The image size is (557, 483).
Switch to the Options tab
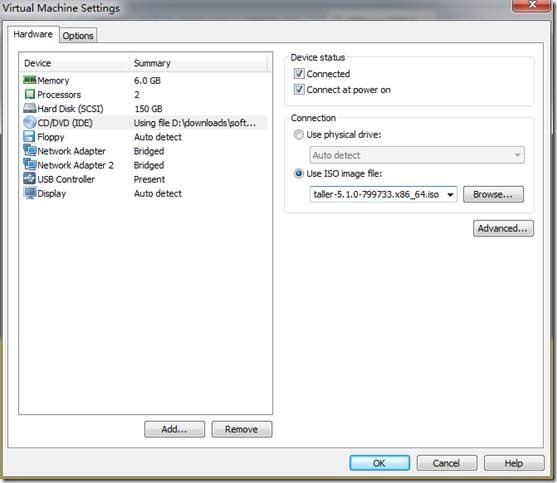coord(78,36)
